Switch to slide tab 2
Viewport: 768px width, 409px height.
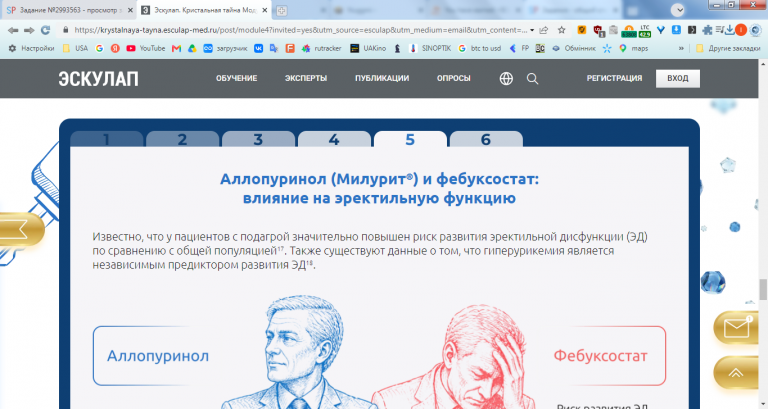(x=182, y=139)
